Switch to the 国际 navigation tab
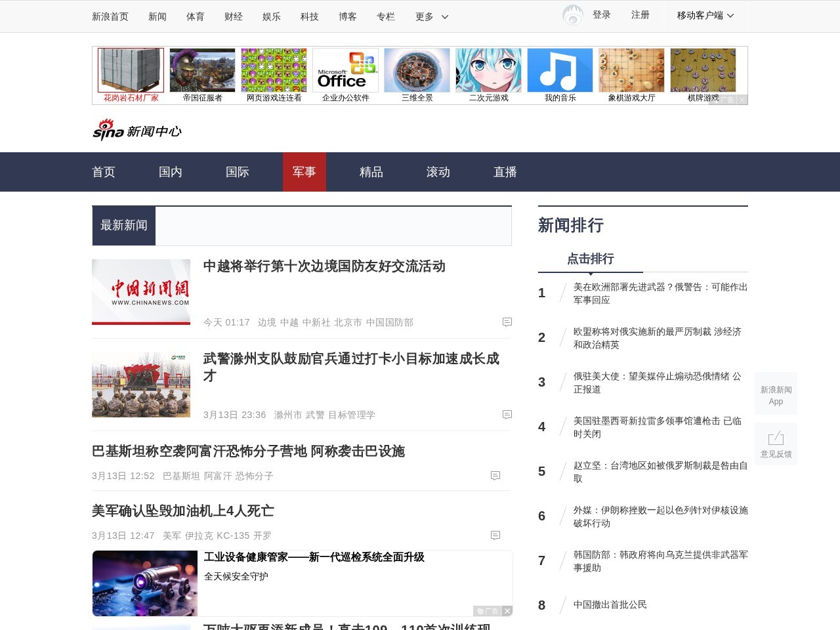Screen dimensions: 840x630 click(237, 172)
